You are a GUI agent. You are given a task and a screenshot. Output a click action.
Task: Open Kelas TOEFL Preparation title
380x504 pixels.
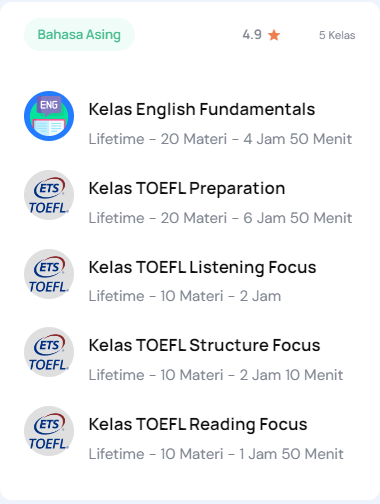click(187, 189)
